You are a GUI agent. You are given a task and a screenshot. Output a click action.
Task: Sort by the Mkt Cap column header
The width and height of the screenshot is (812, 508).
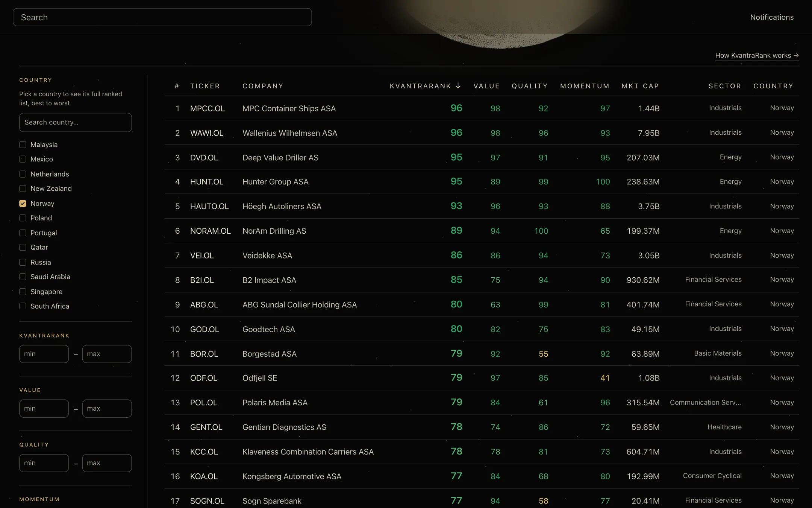point(640,86)
